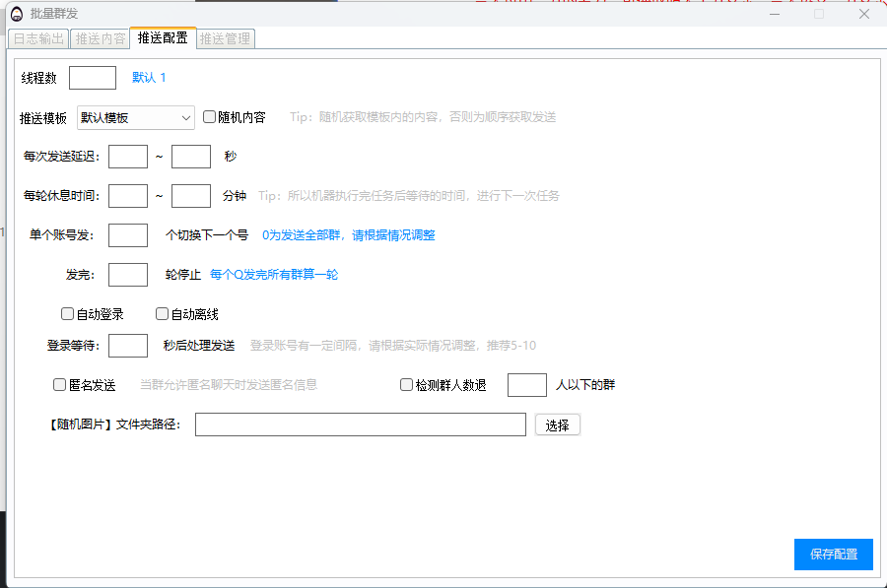This screenshot has width=887, height=588.
Task: Click the 随机图片 folder path field
Action: point(361,425)
